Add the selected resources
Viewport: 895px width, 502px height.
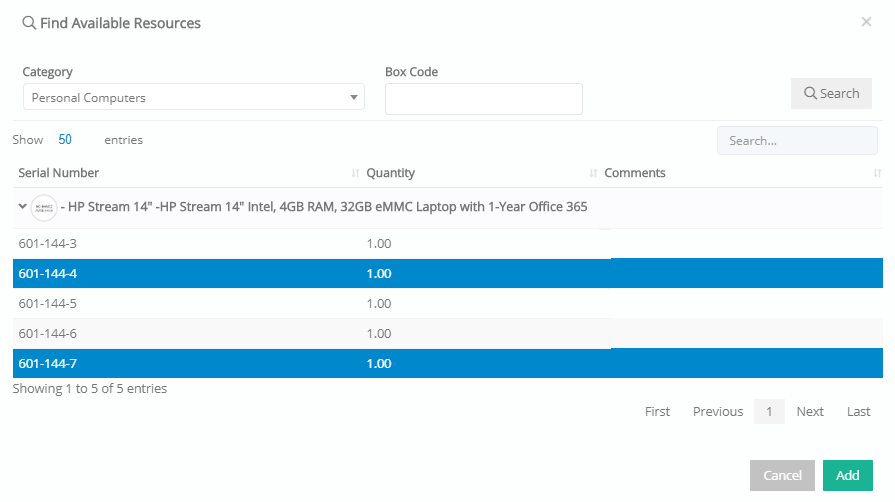pos(848,475)
